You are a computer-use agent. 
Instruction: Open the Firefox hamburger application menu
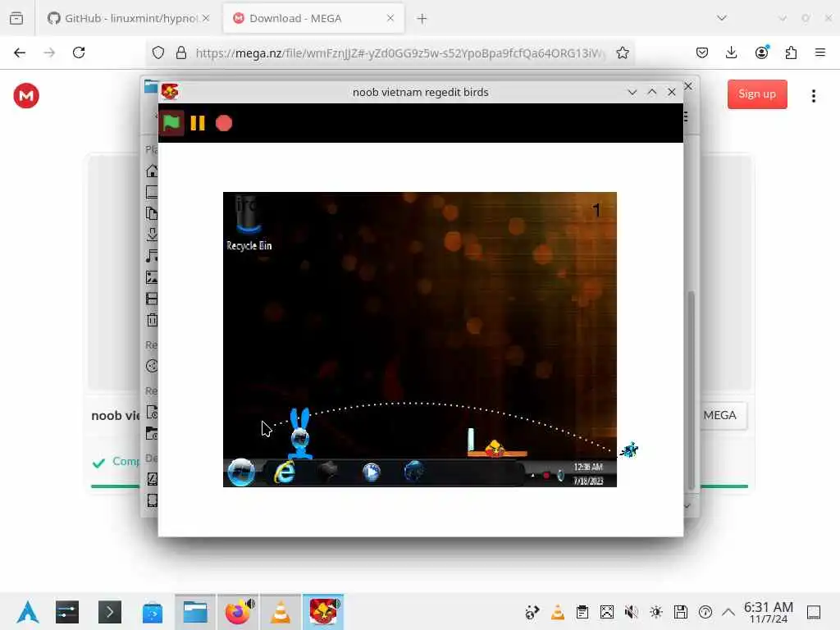[x=820, y=52]
